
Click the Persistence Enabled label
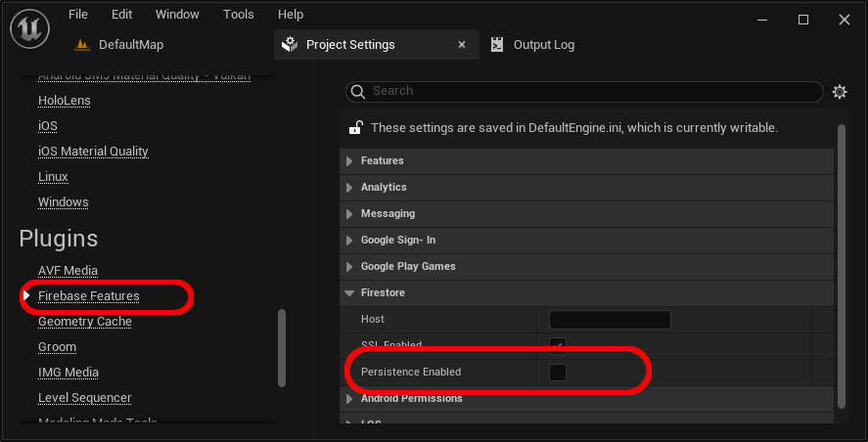pos(411,373)
